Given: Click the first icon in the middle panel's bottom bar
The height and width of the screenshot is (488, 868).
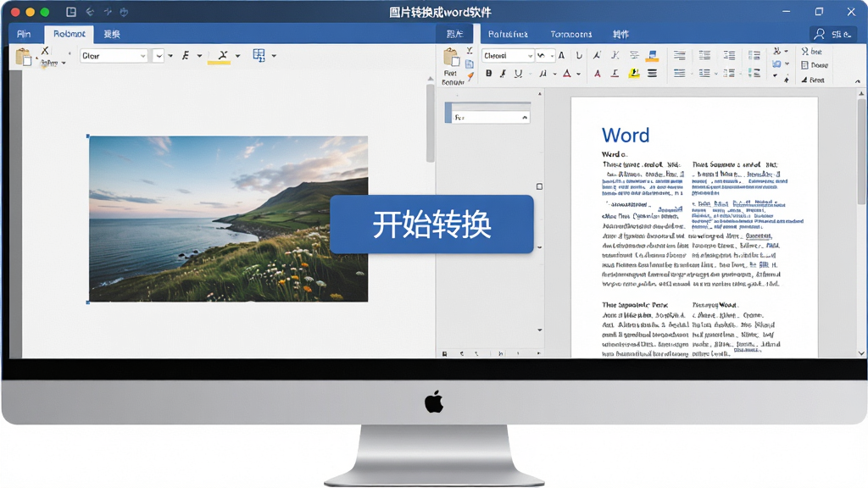Looking at the screenshot, I should click(x=444, y=353).
